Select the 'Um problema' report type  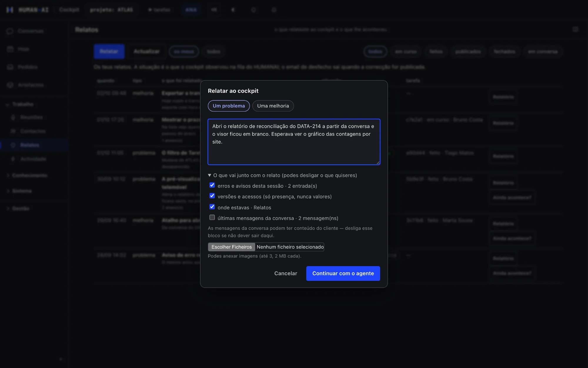tap(229, 106)
